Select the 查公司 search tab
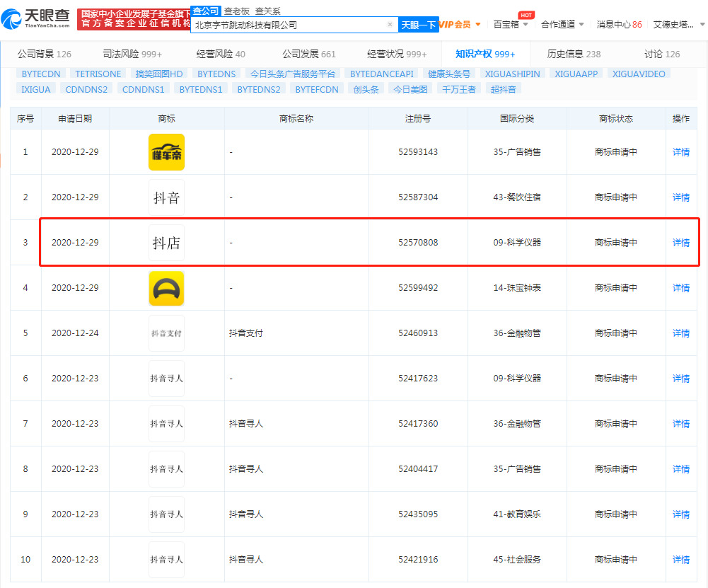The image size is (708, 588). (206, 11)
